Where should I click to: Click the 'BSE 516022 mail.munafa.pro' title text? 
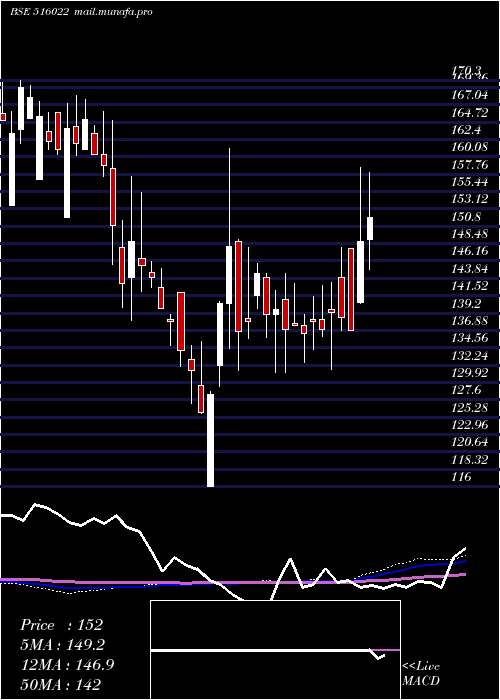pos(81,12)
